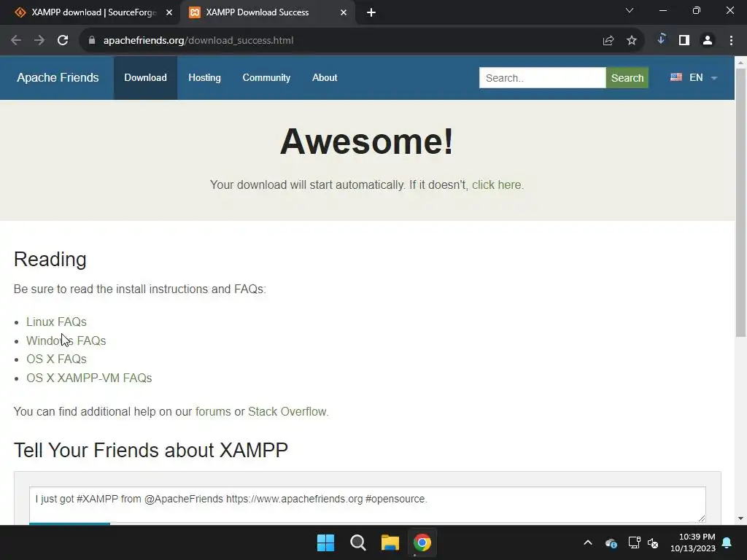
Task: Open the Download menu item
Action: (x=145, y=77)
